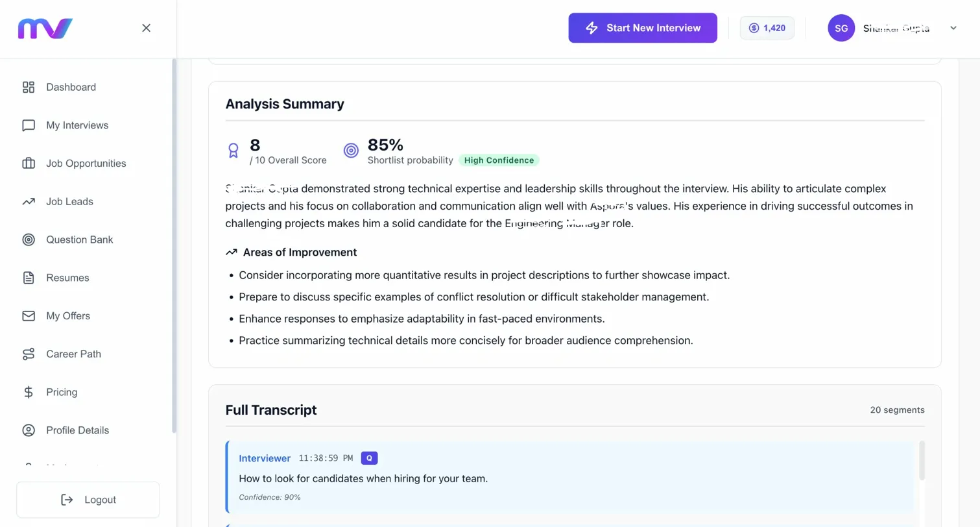The height and width of the screenshot is (527, 980).
Task: Close the sidebar with the X icon
Action: (x=147, y=28)
